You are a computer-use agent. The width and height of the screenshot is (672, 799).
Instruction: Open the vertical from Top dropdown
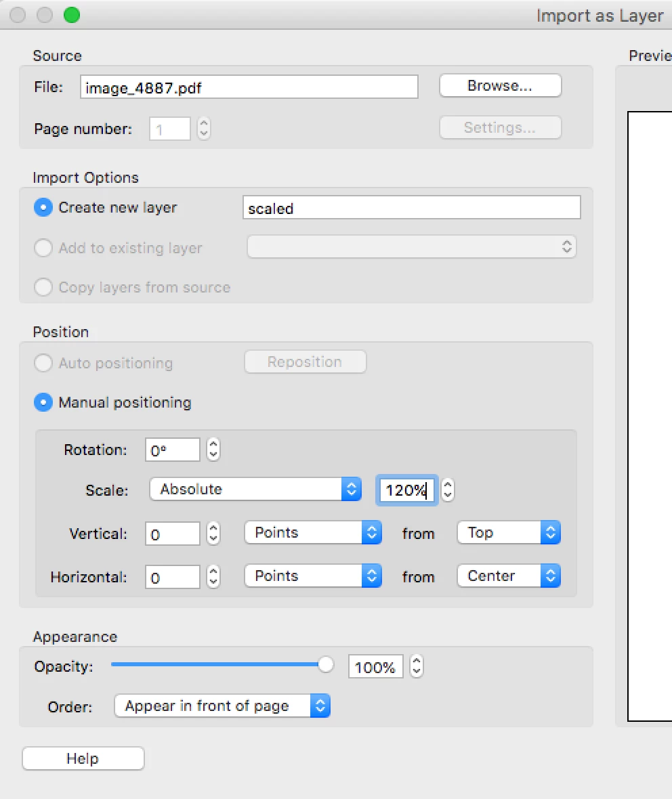pyautogui.click(x=509, y=532)
